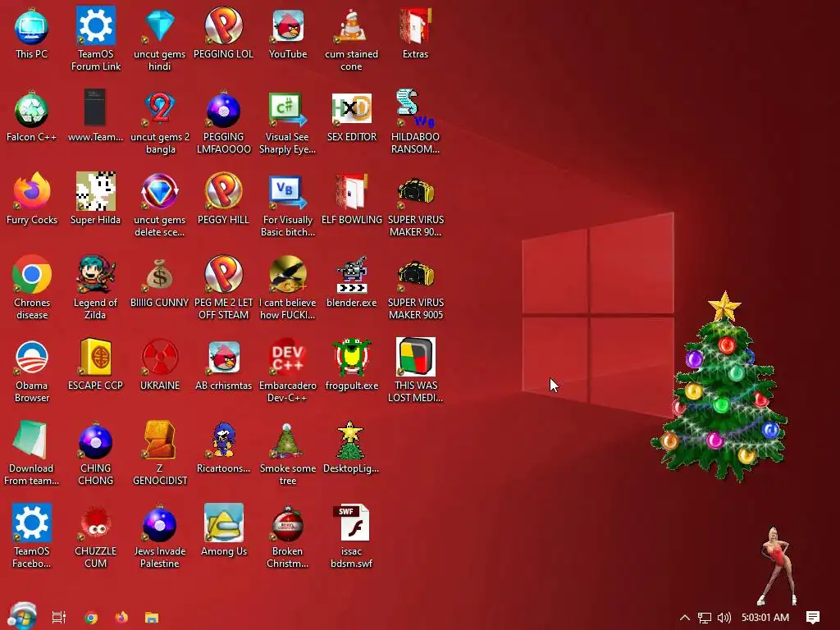Open the notification Action Center icon
This screenshot has height=630, width=840.
pos(813,617)
